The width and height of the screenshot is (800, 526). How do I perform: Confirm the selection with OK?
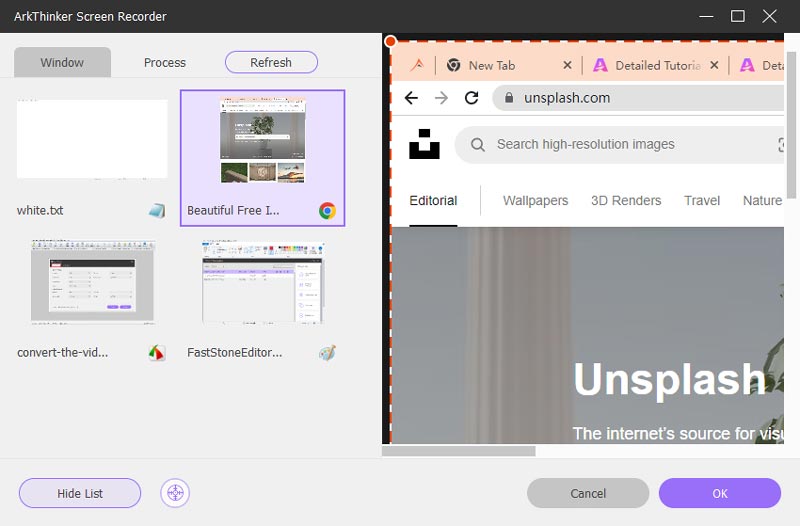pyautogui.click(x=719, y=493)
